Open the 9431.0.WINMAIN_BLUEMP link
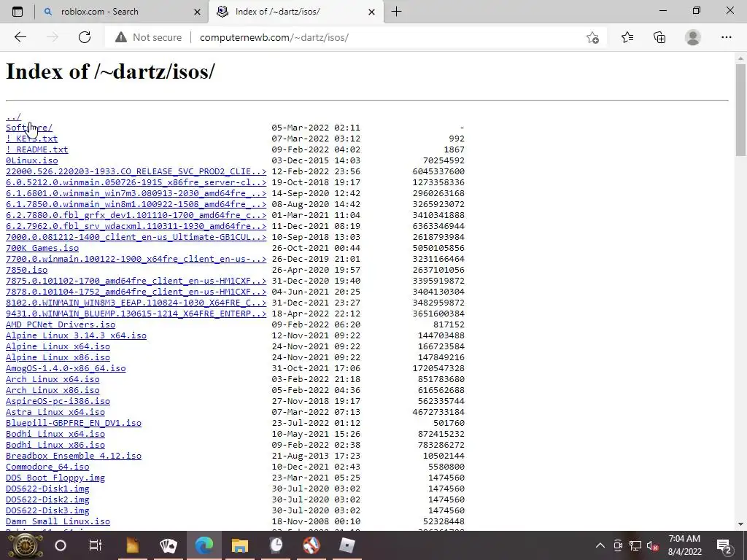The width and height of the screenshot is (747, 560). coord(136,314)
